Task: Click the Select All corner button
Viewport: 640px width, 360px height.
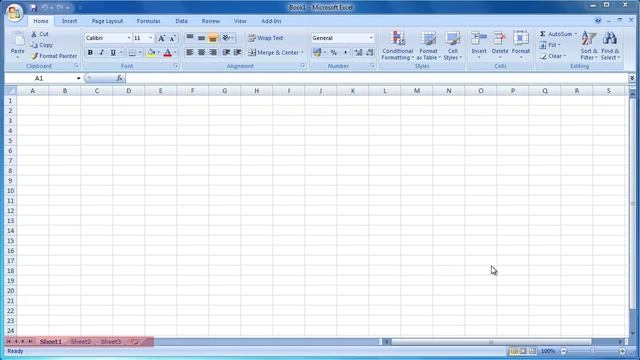Action: [11, 91]
